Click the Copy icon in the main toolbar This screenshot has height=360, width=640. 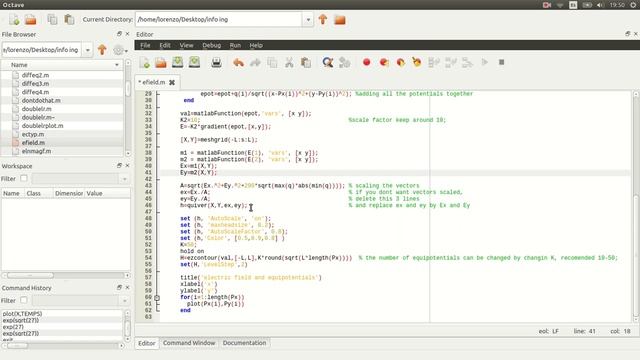(52, 19)
